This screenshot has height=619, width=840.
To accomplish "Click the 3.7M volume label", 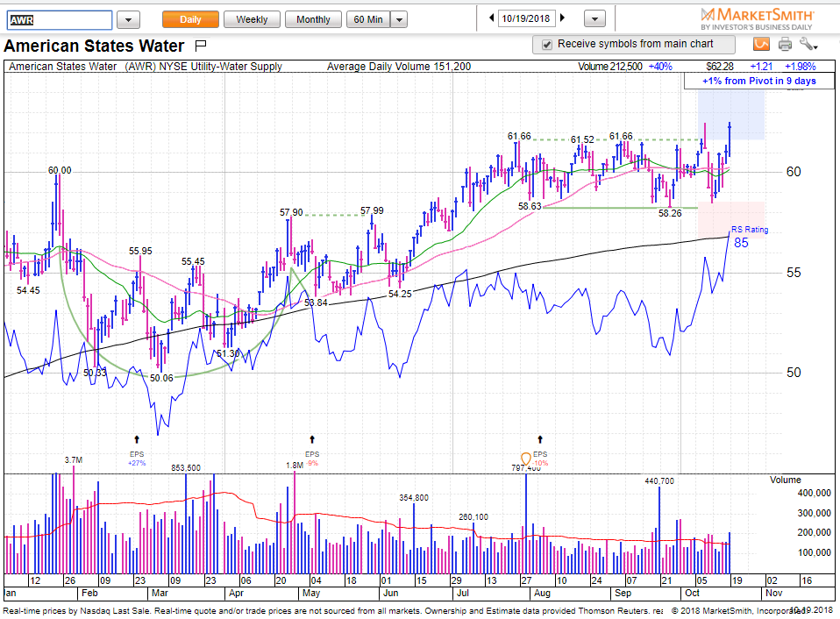I will (x=74, y=460).
